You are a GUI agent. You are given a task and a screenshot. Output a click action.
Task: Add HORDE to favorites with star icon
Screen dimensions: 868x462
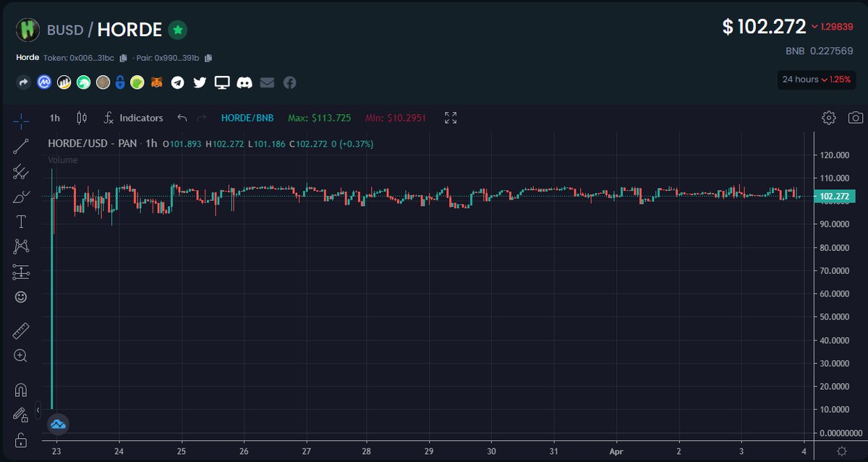pyautogui.click(x=178, y=30)
